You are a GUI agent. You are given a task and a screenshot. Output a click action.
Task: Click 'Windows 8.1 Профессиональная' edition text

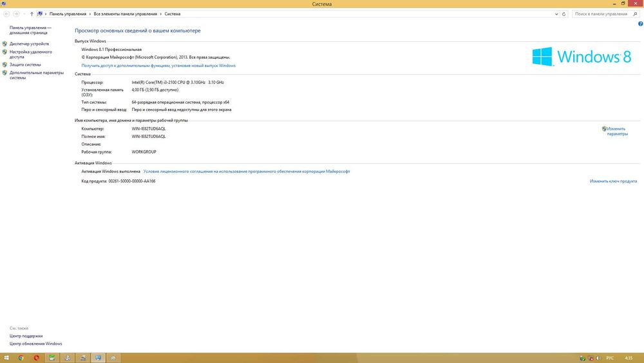[x=111, y=50]
